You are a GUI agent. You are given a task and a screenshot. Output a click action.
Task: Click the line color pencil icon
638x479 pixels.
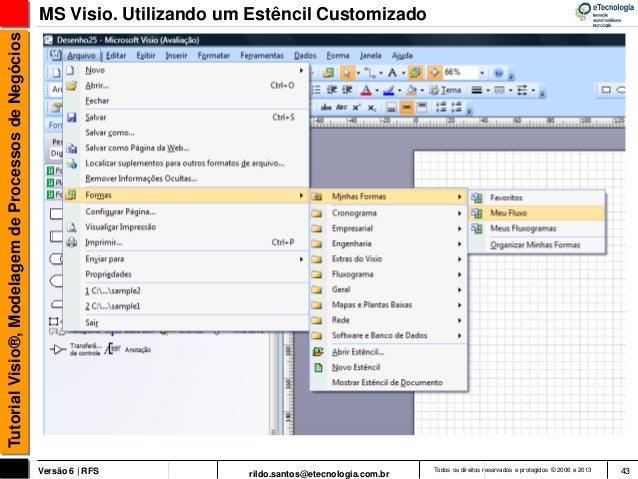pyautogui.click(x=389, y=90)
